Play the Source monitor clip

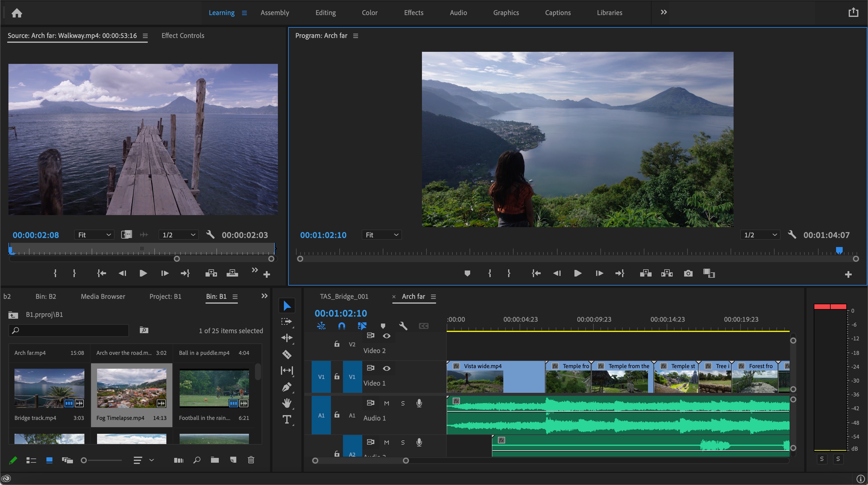pyautogui.click(x=143, y=273)
